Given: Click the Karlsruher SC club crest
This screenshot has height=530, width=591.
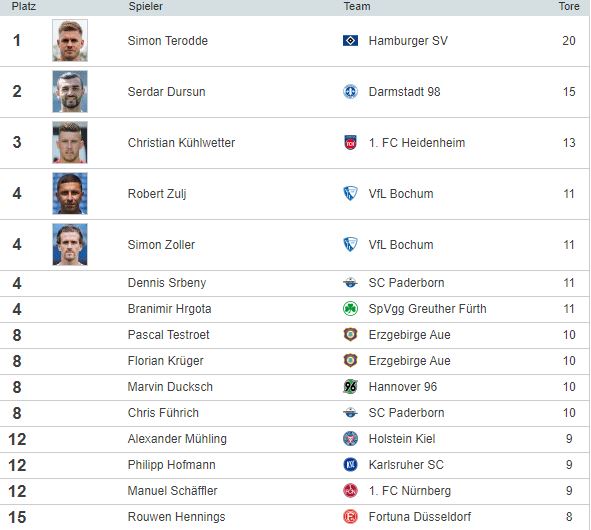Looking at the screenshot, I should 350,465.
